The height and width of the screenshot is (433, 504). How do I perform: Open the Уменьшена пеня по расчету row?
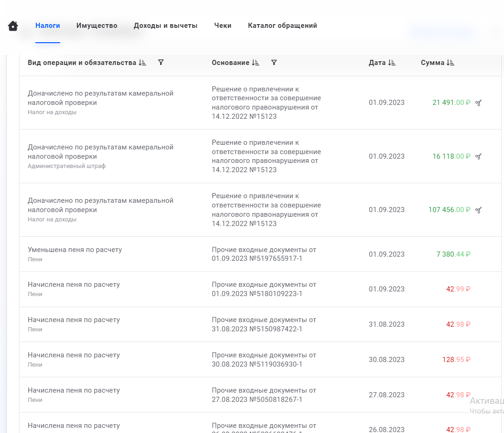pyautogui.click(x=261, y=254)
